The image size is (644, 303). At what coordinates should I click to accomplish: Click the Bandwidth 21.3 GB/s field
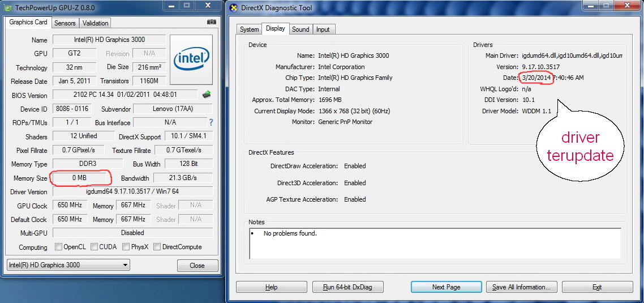coord(183,178)
